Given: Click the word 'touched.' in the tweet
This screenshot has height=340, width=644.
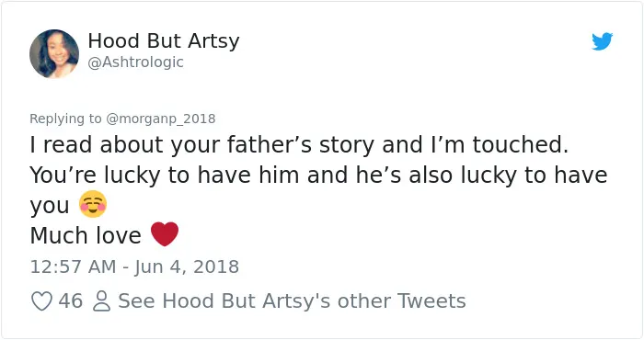Looking at the screenshot, I should click(521, 145).
